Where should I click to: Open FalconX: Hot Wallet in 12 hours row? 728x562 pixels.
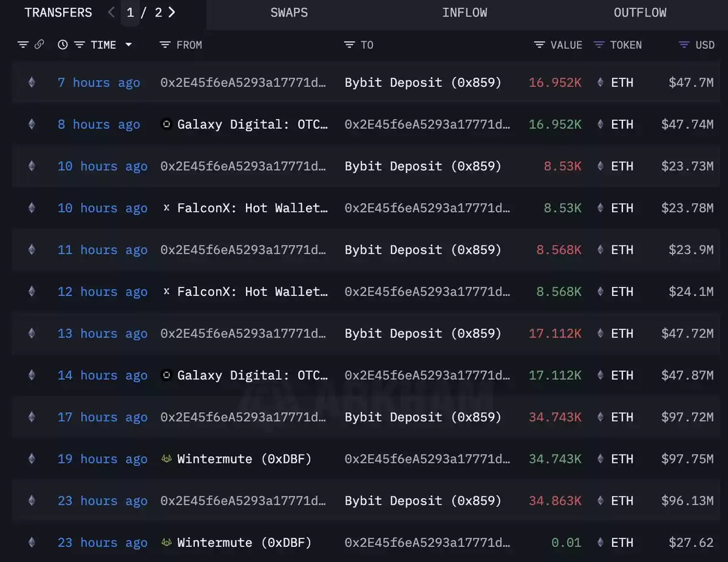253,292
